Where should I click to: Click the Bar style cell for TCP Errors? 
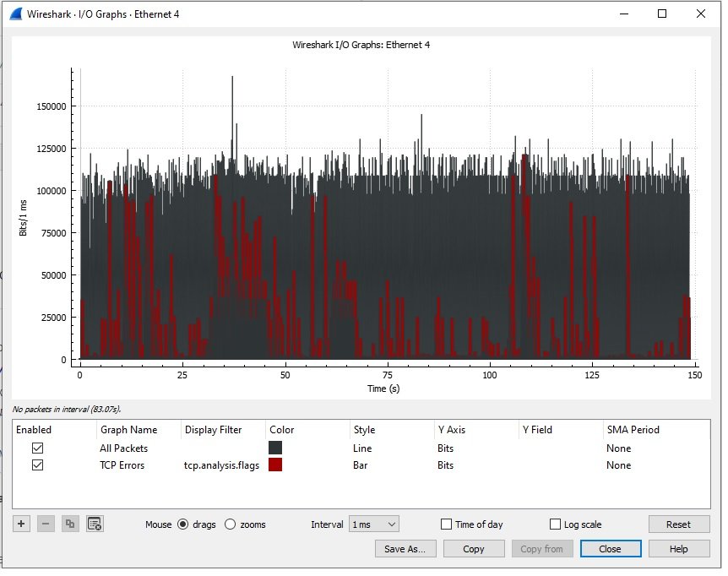click(361, 465)
